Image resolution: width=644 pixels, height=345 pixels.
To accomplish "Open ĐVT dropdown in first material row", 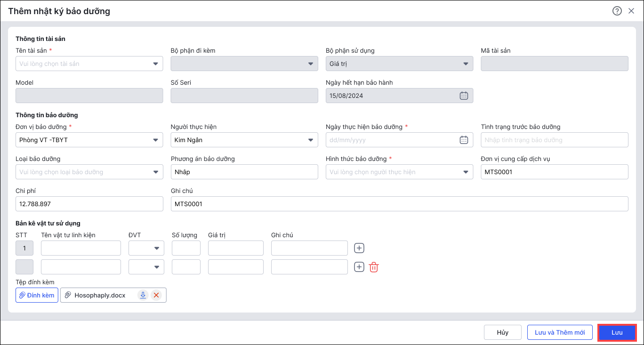I will (x=156, y=248).
